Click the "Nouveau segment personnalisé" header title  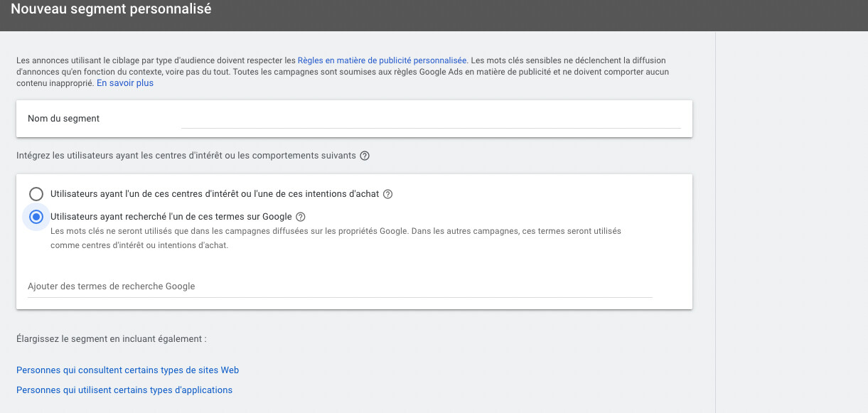111,10
